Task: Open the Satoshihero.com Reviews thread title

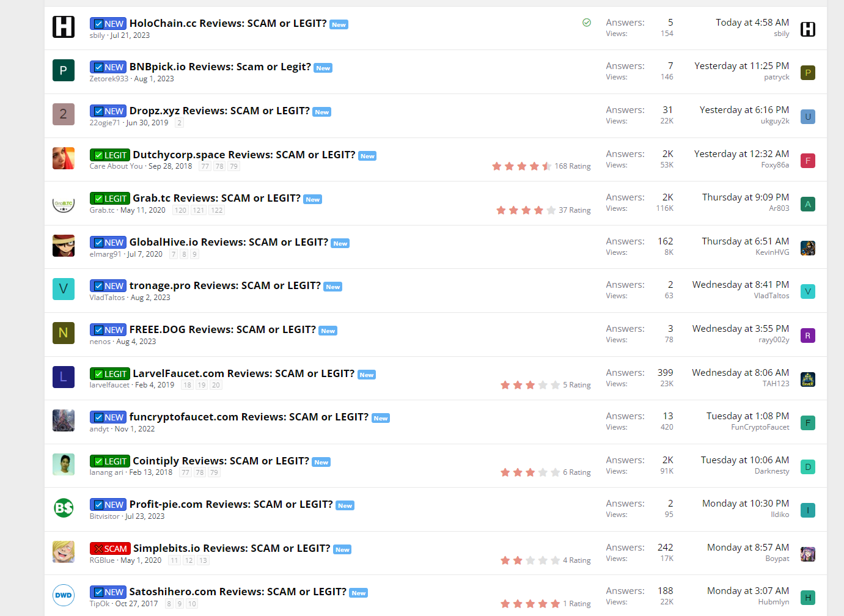Action: (238, 592)
